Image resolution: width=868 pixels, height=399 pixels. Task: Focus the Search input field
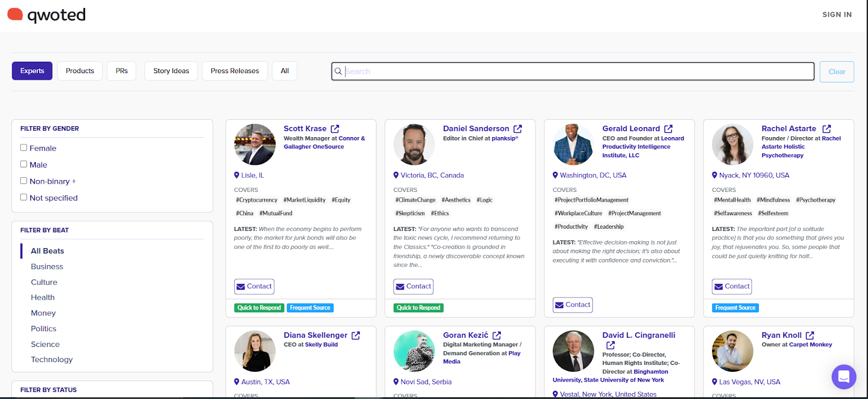573,72
